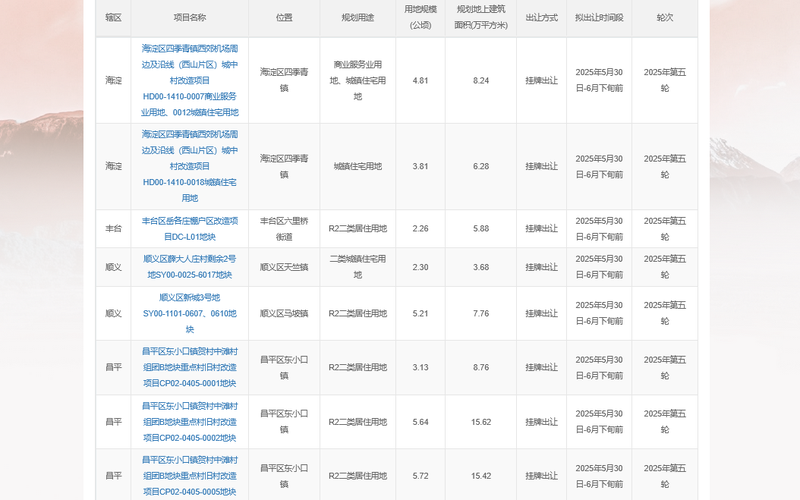
Task: Select the 顺义区马坡镇 location cell
Action: point(284,313)
